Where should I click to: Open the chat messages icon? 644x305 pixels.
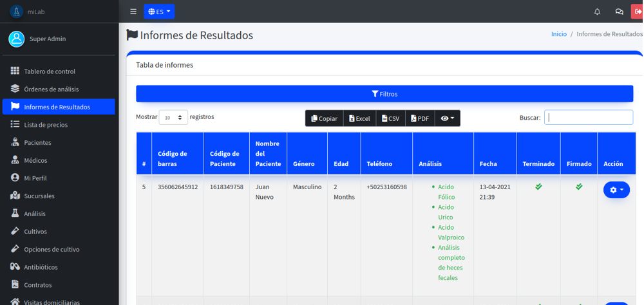619,12
